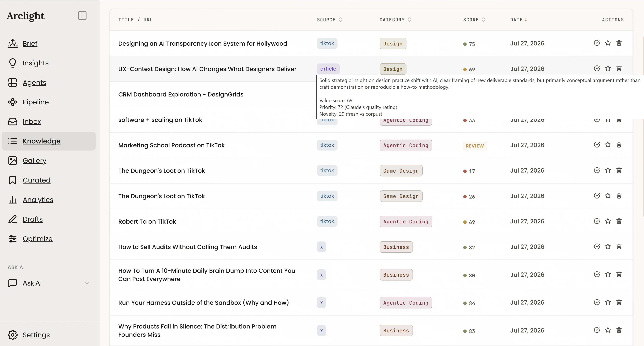Toggle Date column sort direction
This screenshot has height=346, width=644.
pyautogui.click(x=519, y=20)
